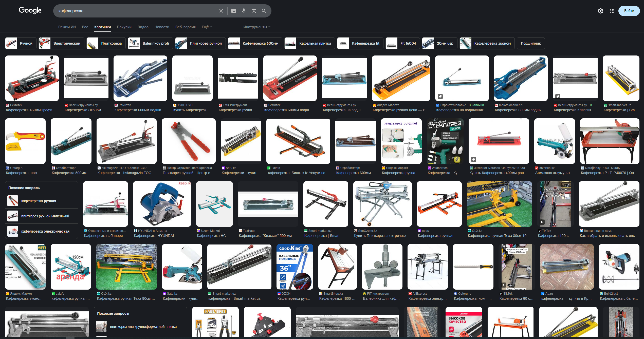Switch to the Видео tab

click(143, 27)
